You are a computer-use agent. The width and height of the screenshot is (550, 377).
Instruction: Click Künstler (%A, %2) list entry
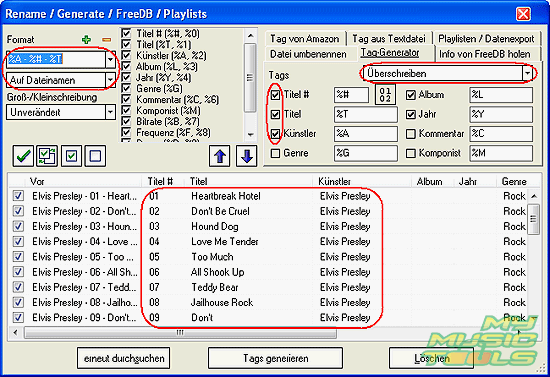(x=171, y=55)
